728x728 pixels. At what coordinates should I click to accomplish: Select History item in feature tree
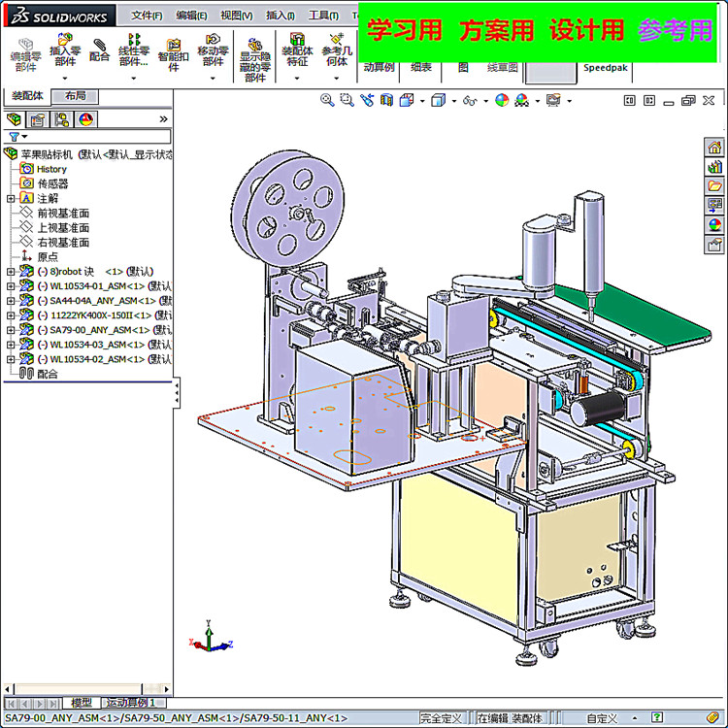pos(51,169)
